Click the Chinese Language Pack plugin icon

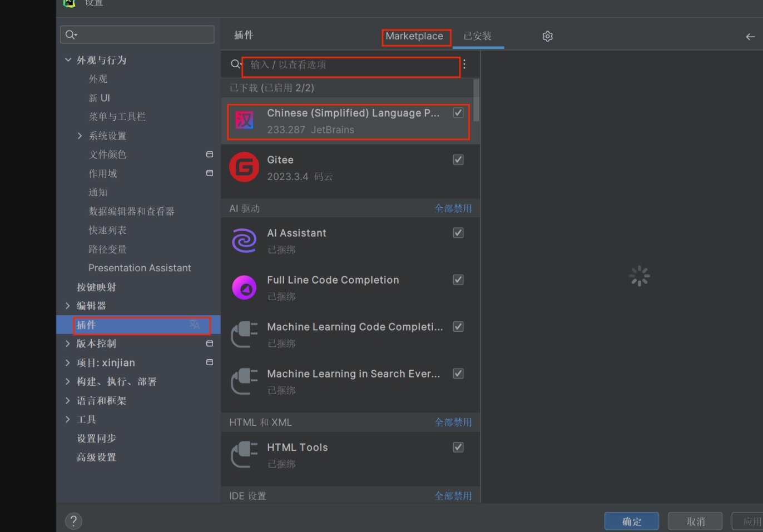coord(244,120)
